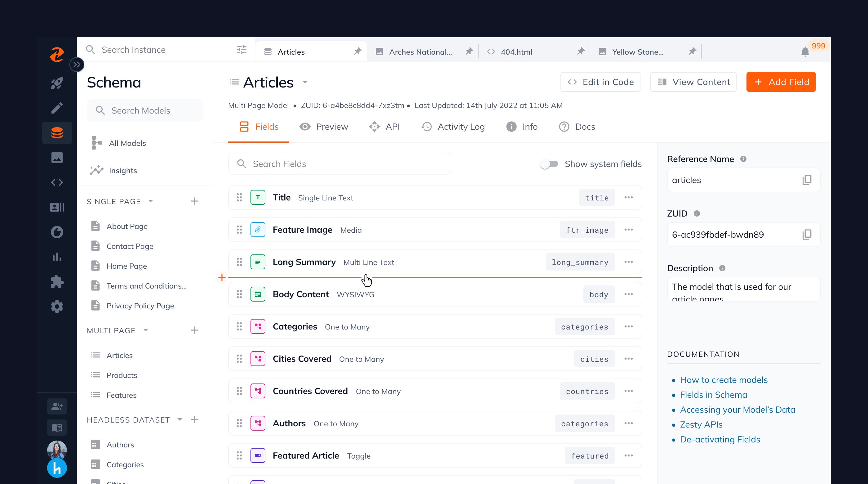Expand the Articles model title dropdown
Screen dimensions: 868x484
tap(305, 83)
